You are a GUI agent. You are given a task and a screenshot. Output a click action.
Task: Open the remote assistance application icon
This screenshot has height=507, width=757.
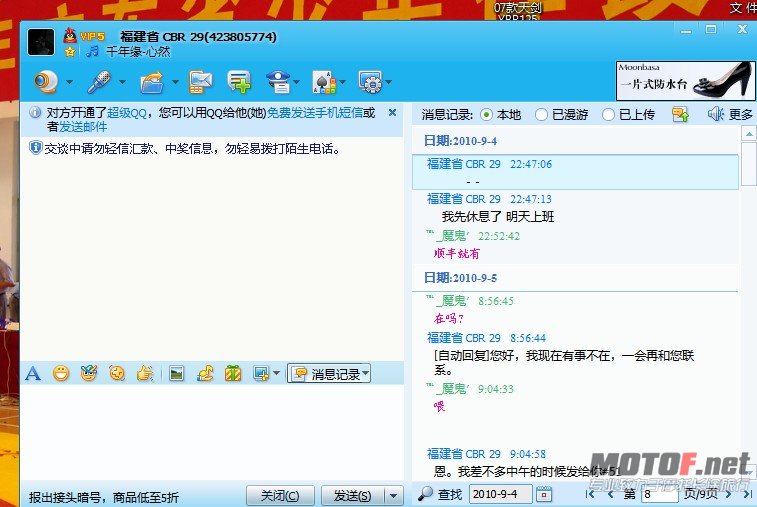[370, 82]
